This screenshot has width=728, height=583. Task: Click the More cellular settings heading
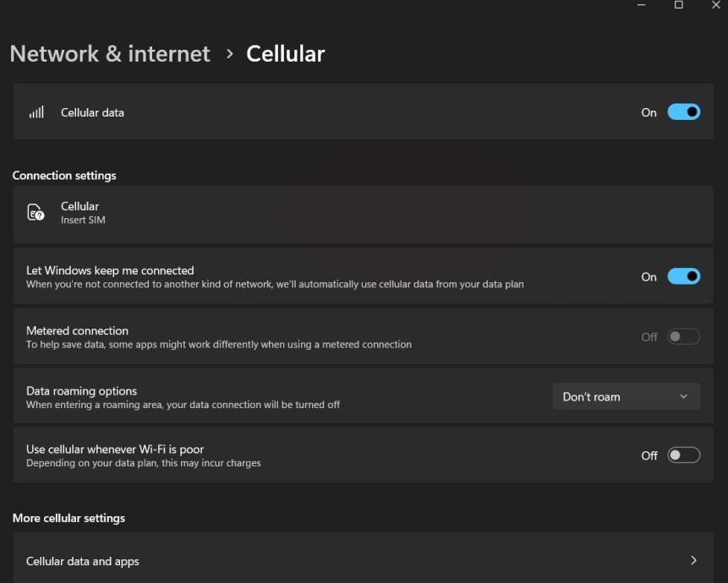(68, 518)
